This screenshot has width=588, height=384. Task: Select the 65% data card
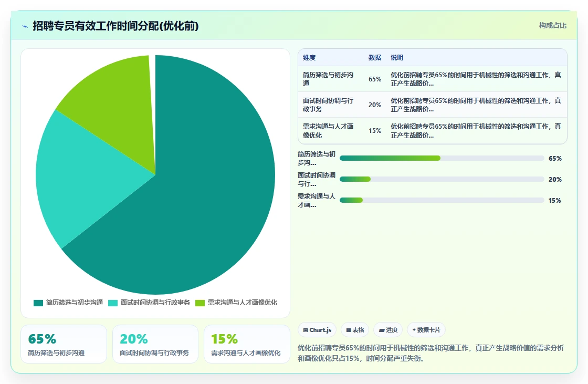[x=64, y=344]
